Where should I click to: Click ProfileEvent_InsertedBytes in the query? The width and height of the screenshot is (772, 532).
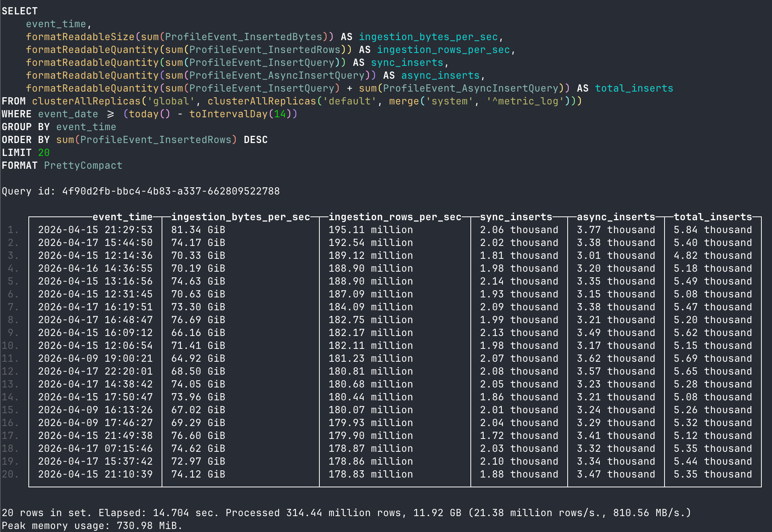coord(244,37)
